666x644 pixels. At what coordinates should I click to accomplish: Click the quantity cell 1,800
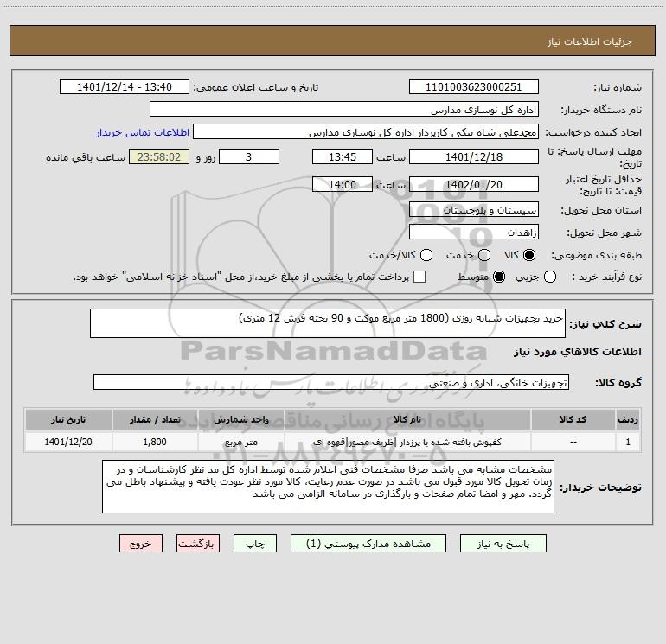[155, 442]
